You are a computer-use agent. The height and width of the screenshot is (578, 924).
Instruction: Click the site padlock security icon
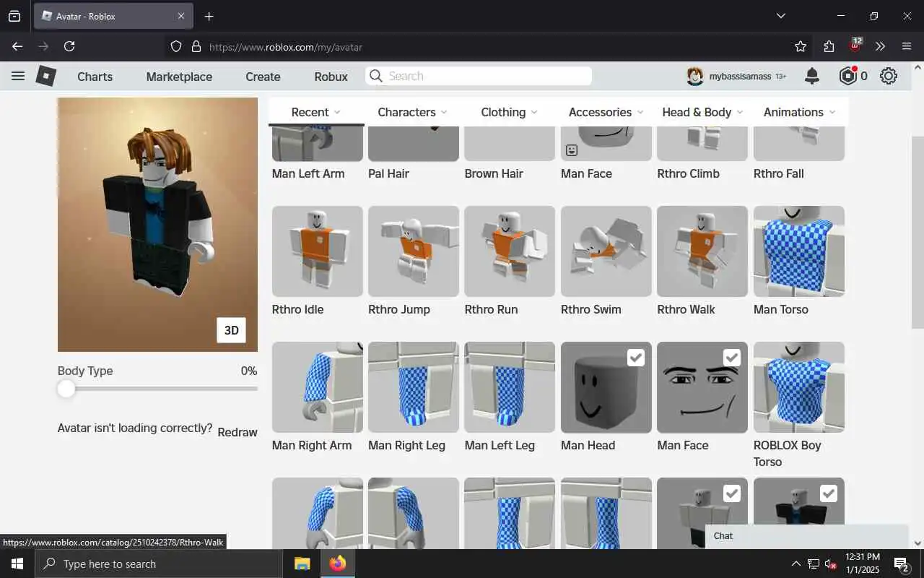point(196,46)
